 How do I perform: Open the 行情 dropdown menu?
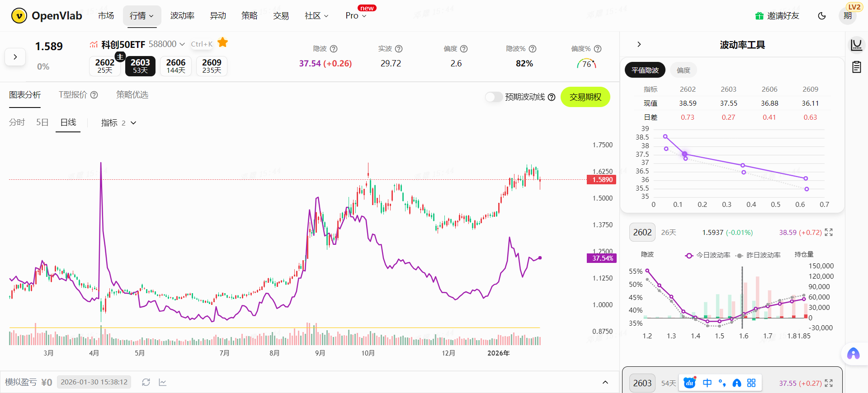[142, 16]
